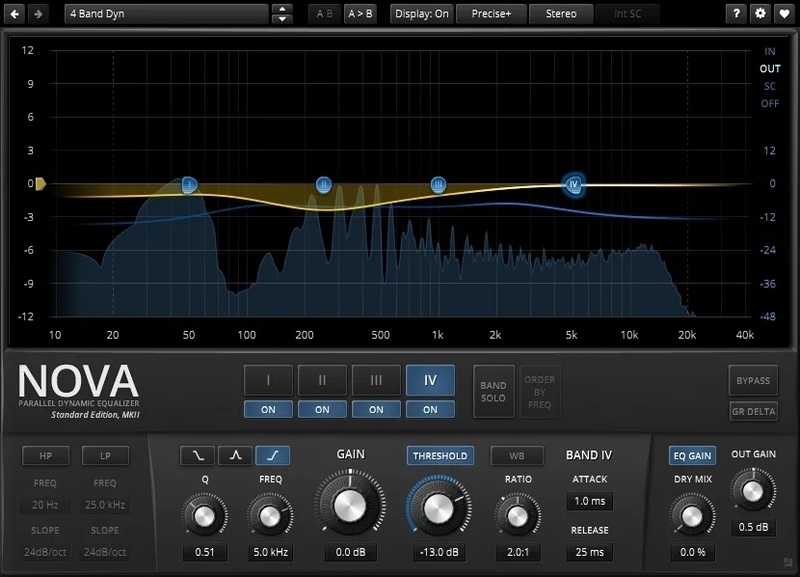Switch to the Band II tab

coord(321,380)
